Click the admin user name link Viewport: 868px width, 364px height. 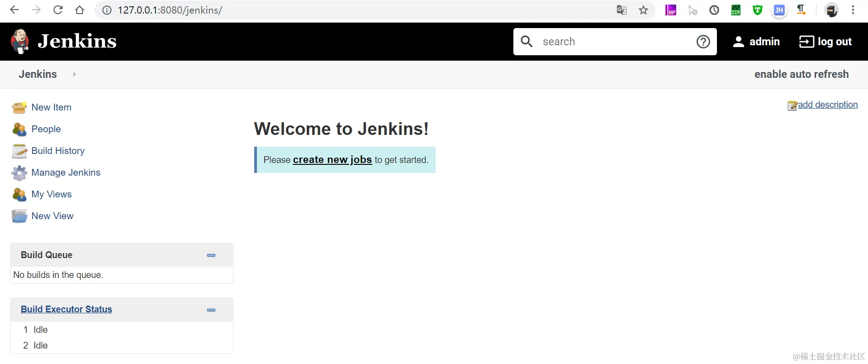(x=764, y=42)
